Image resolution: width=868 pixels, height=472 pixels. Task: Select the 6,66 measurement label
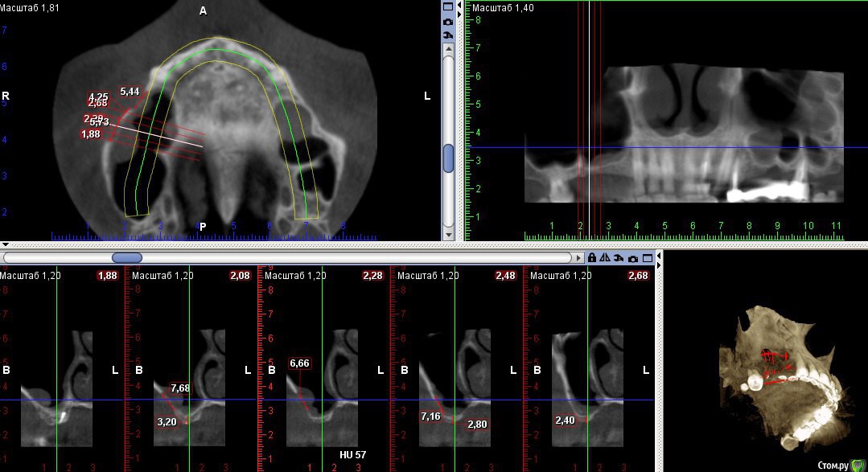click(x=299, y=363)
